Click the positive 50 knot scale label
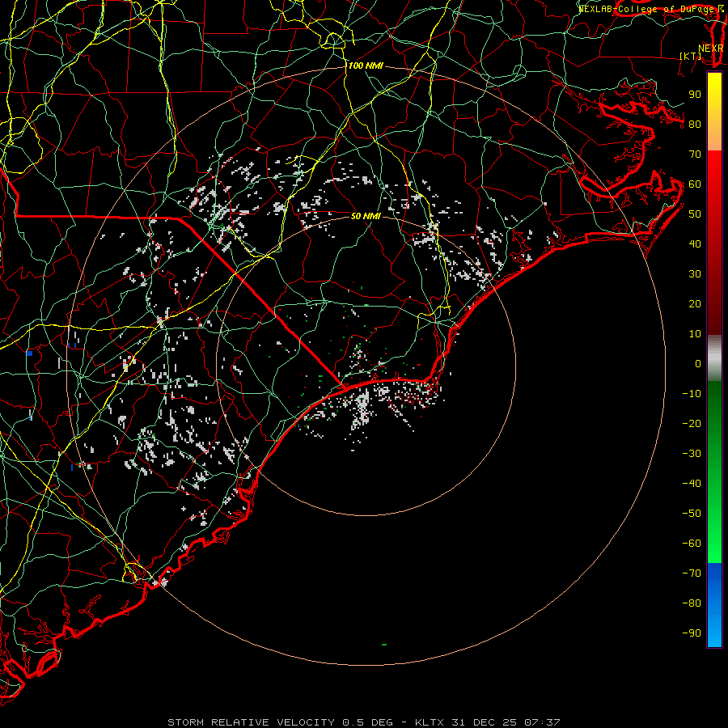The height and width of the screenshot is (728, 728). [x=695, y=214]
